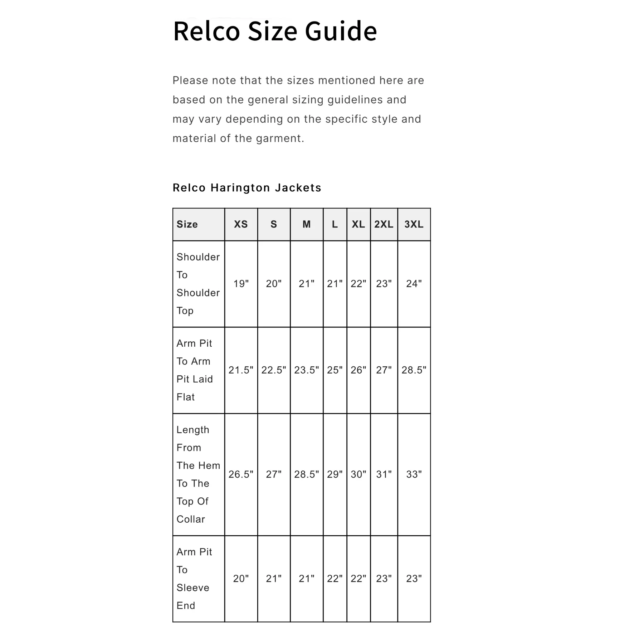Select the 2XL column header
Screen dimensions: 644x644
(x=384, y=224)
